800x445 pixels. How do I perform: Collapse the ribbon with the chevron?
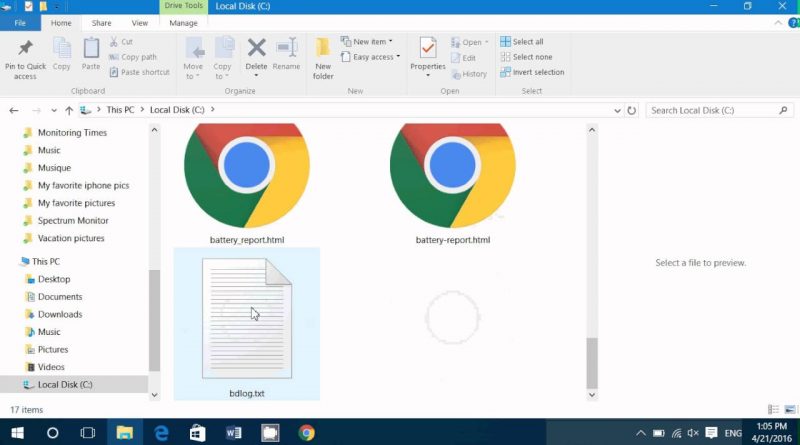tap(778, 23)
